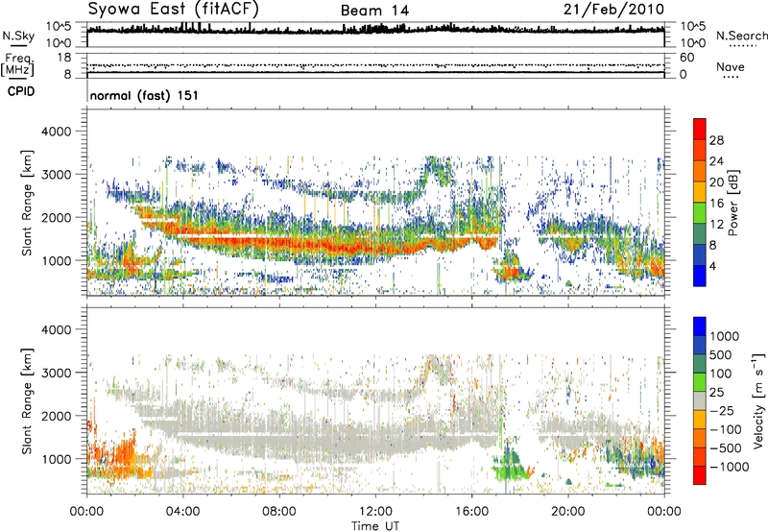Select the "25" Velocity colorbar value
Viewport: 768px width, 532px height.
pyautogui.click(x=716, y=392)
